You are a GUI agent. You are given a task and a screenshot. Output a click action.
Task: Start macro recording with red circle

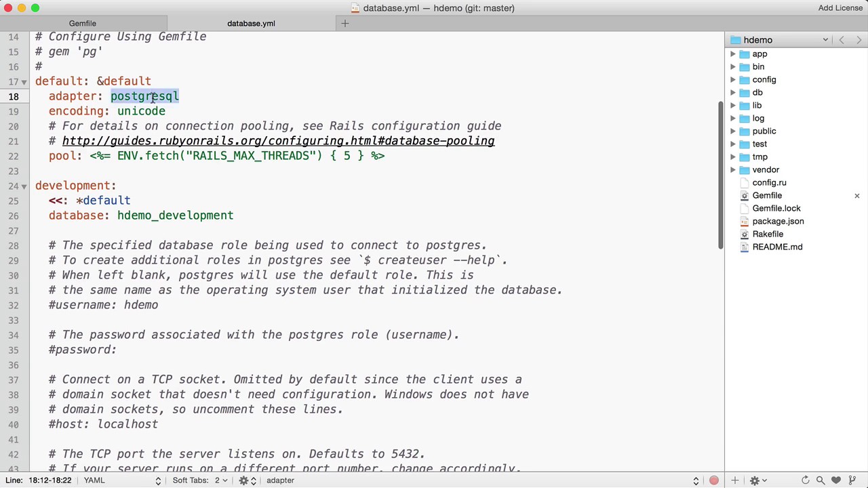(x=713, y=481)
